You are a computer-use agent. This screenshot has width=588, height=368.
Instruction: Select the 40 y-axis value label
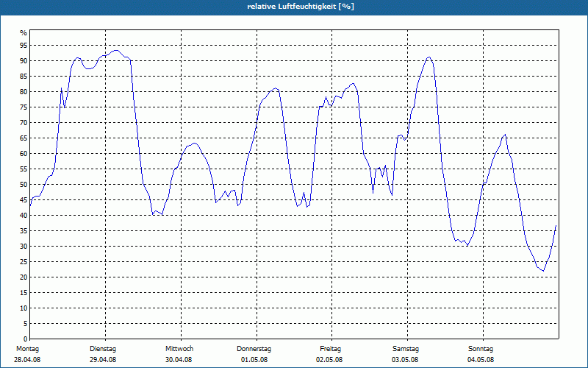click(24, 216)
